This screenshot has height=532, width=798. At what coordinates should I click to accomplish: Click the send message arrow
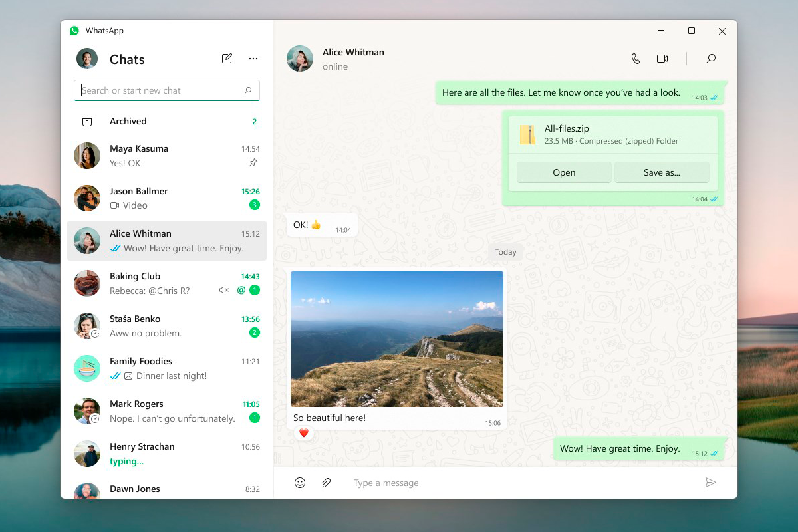(711, 483)
